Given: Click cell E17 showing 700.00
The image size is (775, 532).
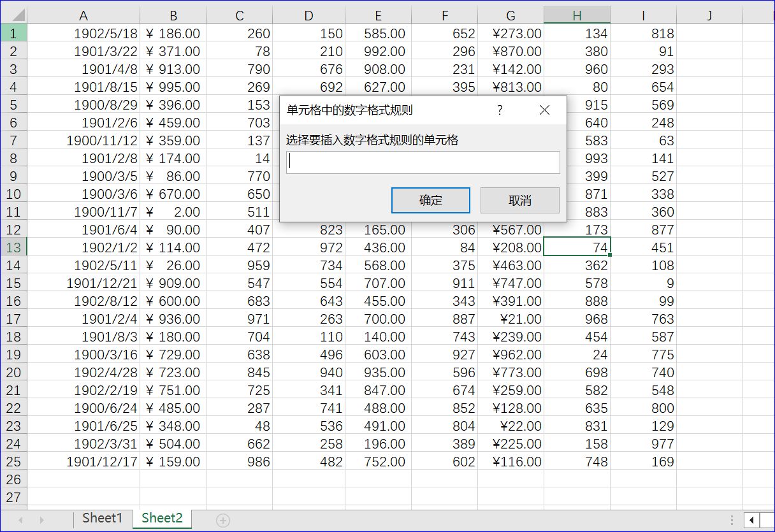Looking at the screenshot, I should [379, 319].
